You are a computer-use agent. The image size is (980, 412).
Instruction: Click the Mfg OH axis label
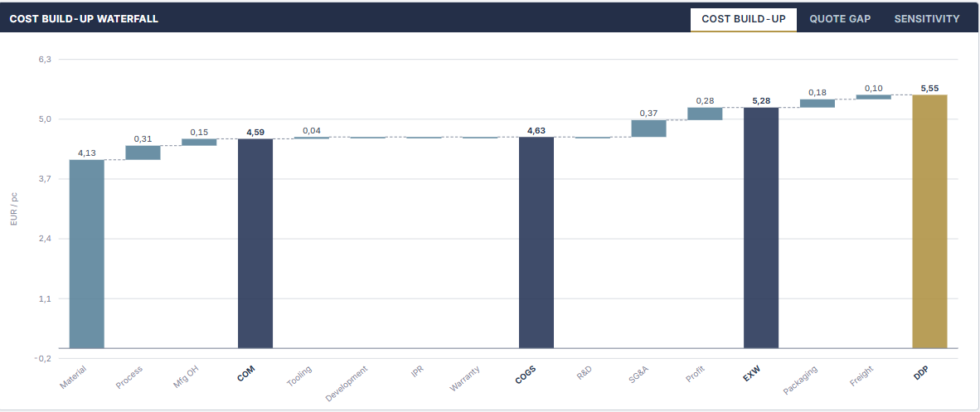tap(187, 378)
